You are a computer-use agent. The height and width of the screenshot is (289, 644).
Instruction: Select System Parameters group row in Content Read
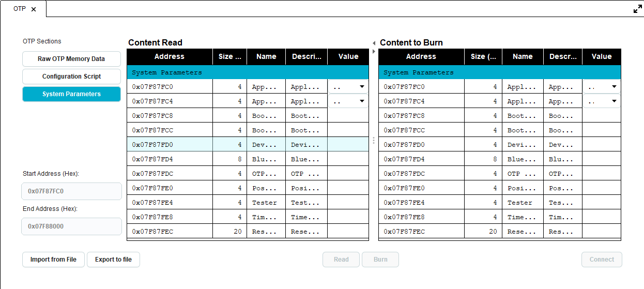[248, 72]
